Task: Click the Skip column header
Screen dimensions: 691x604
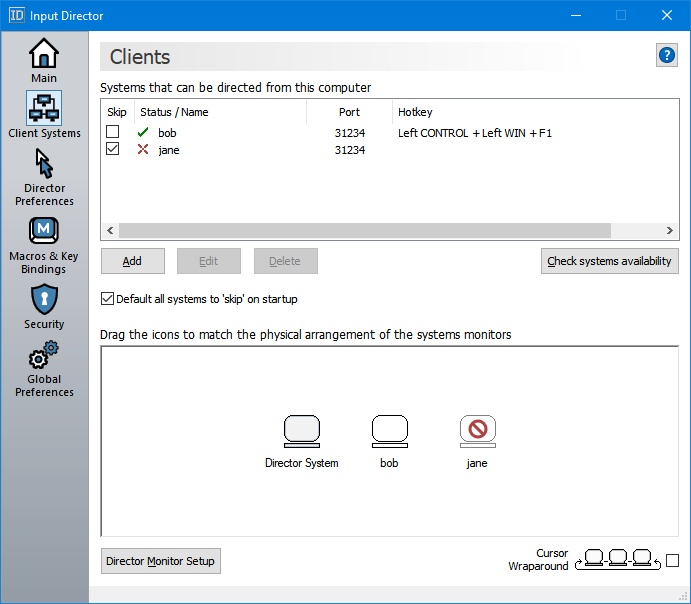Action: point(117,112)
